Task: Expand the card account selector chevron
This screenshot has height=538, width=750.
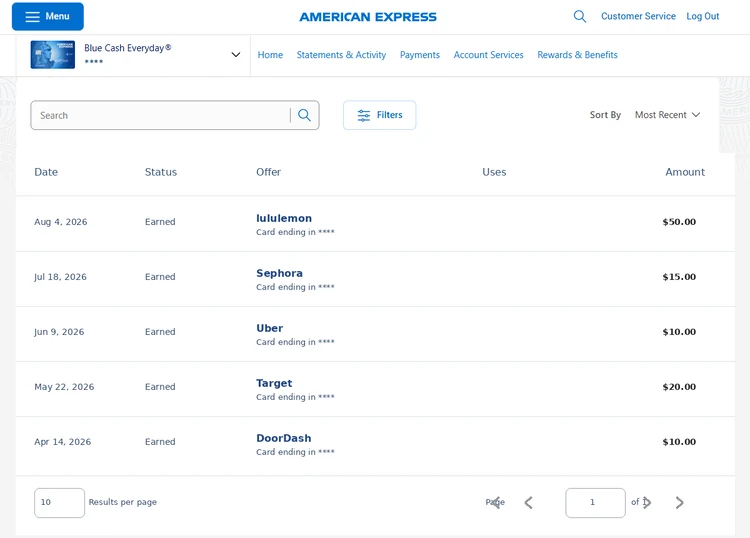Action: (x=236, y=55)
